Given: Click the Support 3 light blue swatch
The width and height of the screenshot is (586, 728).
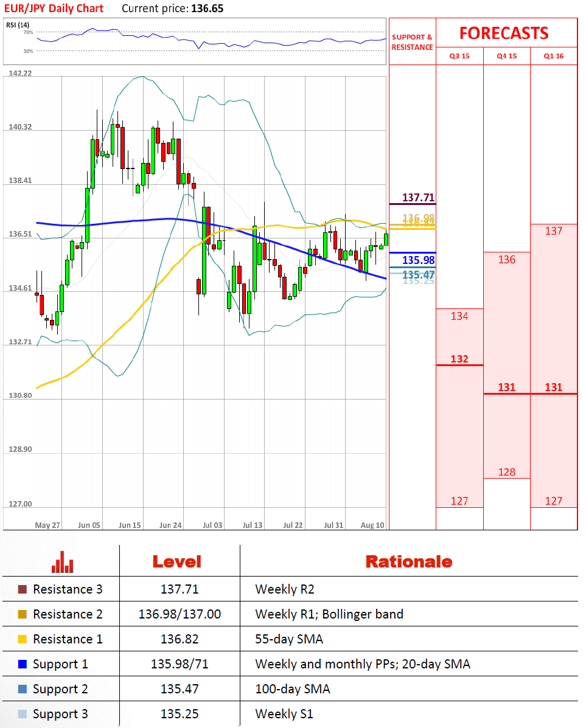Looking at the screenshot, I should tap(23, 714).
